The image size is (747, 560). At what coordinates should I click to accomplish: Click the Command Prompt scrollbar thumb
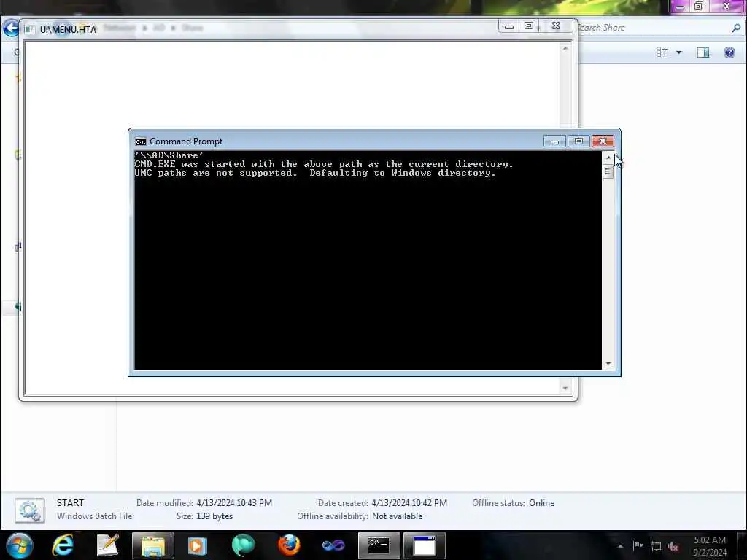pos(608,171)
